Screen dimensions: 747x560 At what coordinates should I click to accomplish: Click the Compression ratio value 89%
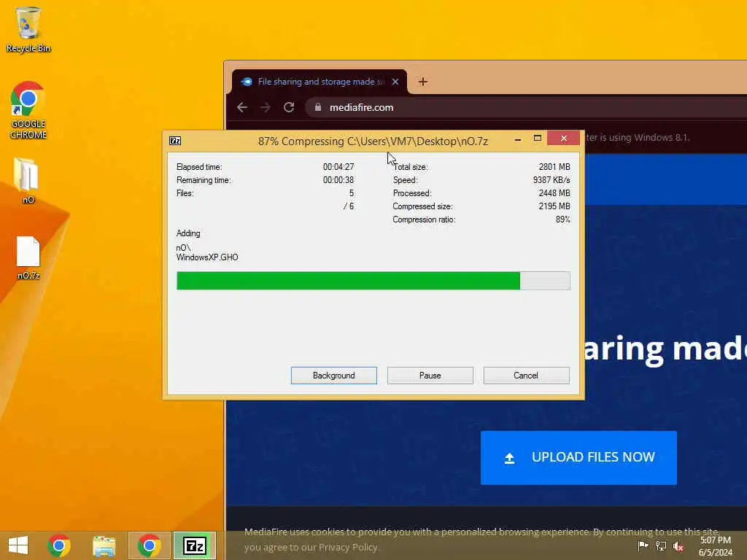(562, 219)
